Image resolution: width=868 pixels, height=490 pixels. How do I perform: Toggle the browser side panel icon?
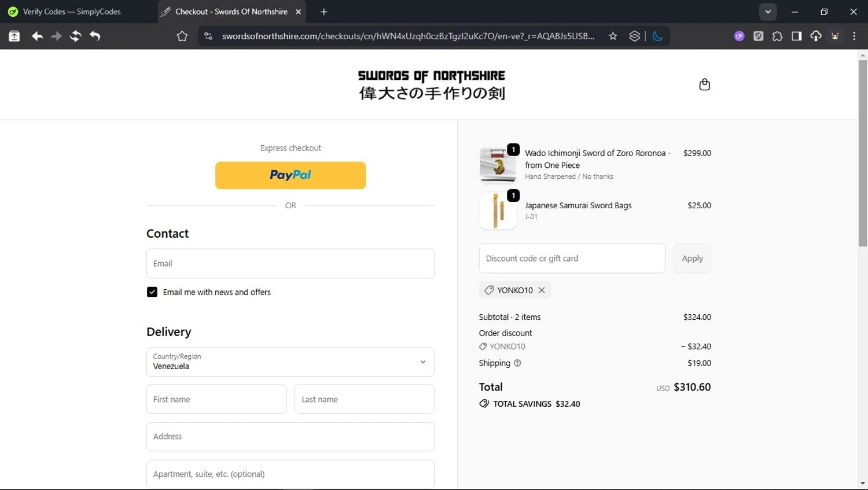[x=796, y=36]
